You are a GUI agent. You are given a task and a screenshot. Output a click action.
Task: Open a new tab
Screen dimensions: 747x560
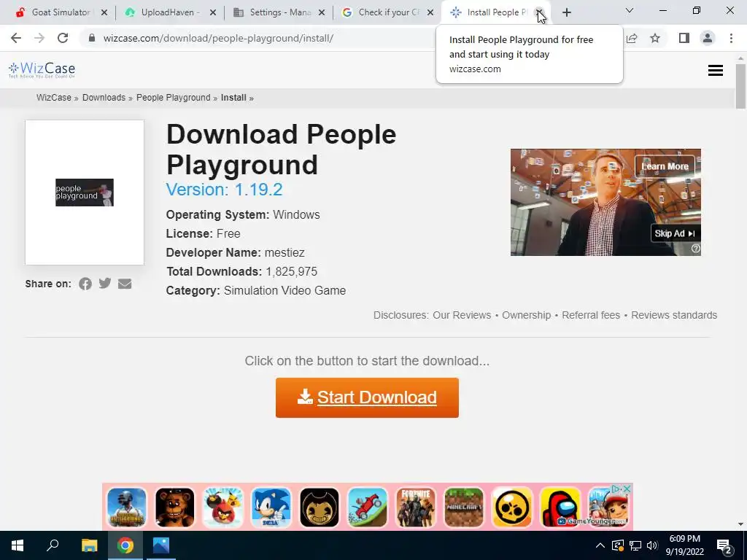[566, 12]
